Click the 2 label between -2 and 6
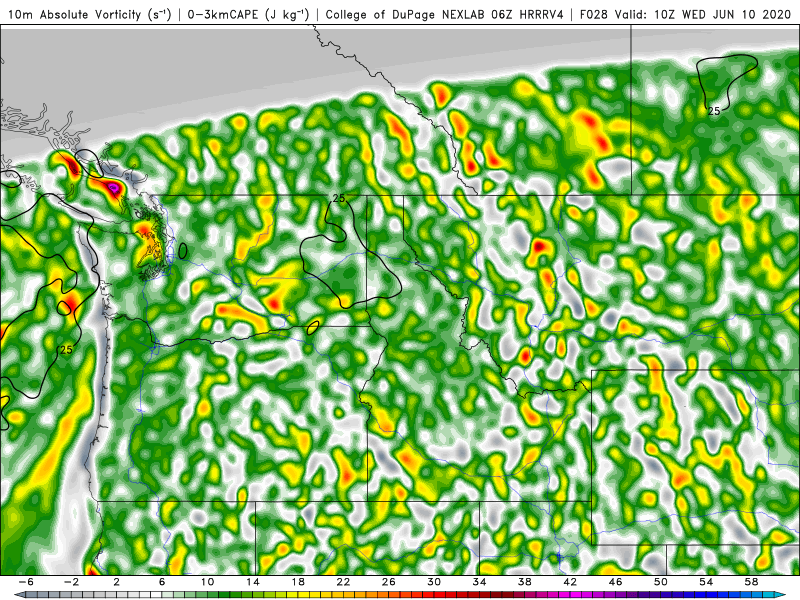The image size is (800, 600). coord(116,582)
